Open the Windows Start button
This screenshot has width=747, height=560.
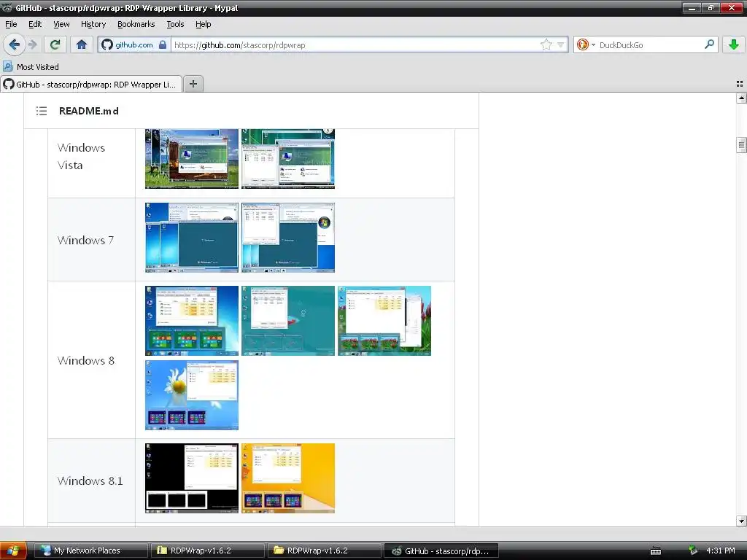13,551
